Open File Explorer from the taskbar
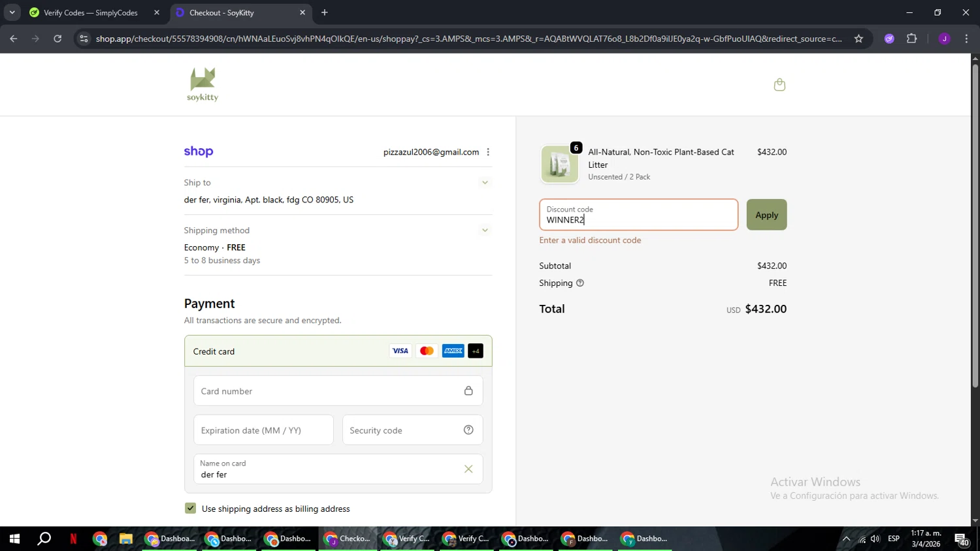 point(125,539)
